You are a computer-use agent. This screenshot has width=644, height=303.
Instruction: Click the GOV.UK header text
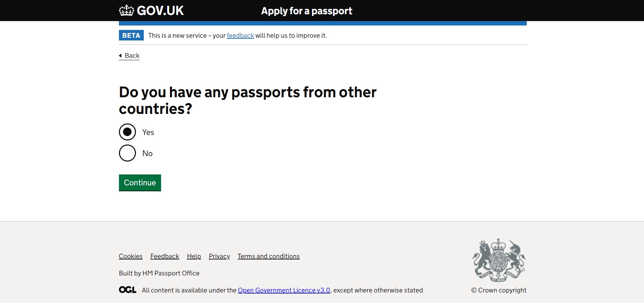point(160,11)
